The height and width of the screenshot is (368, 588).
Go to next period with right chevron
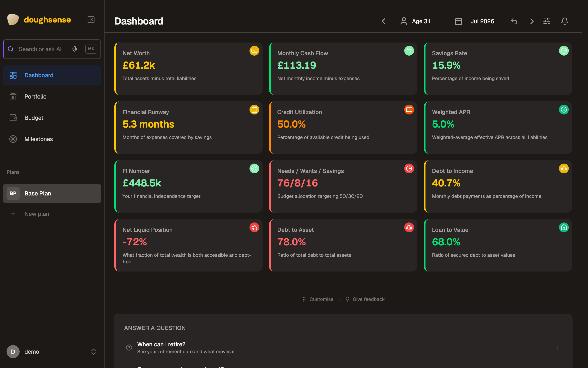[x=532, y=21]
